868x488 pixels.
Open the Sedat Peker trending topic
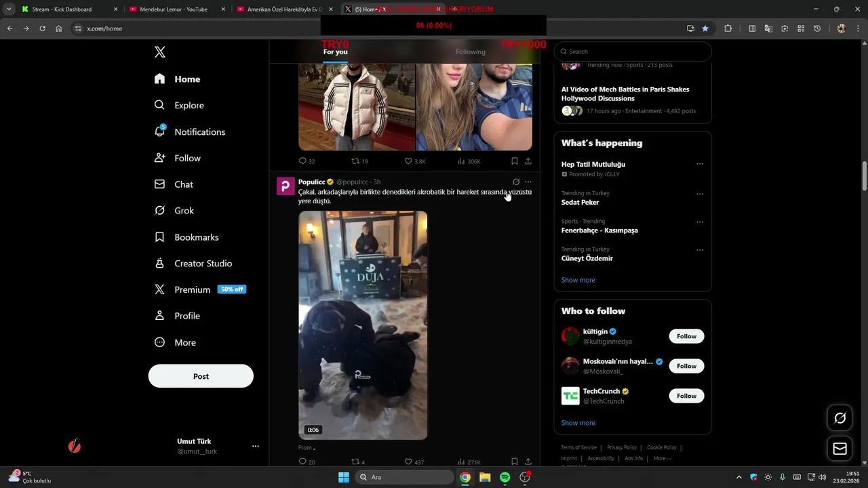pos(580,202)
